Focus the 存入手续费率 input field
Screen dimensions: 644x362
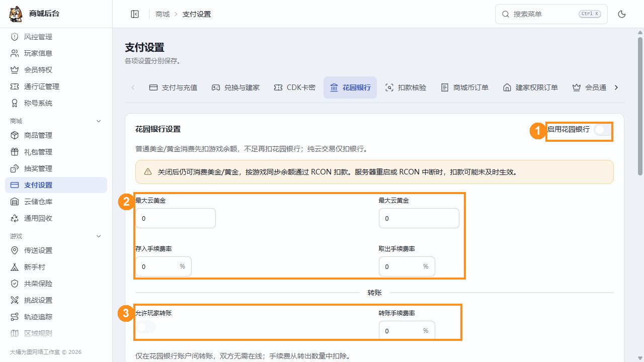pos(164,266)
